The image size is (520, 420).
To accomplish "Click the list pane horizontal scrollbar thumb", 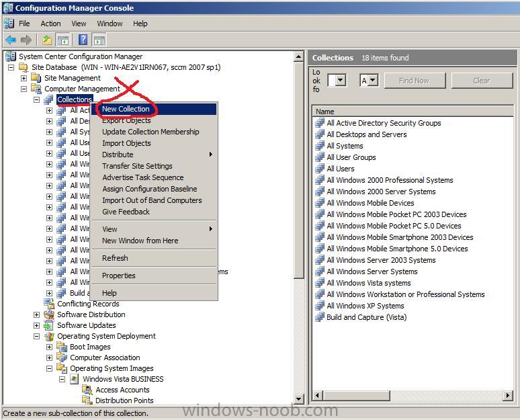I will pyautogui.click(x=356, y=395).
